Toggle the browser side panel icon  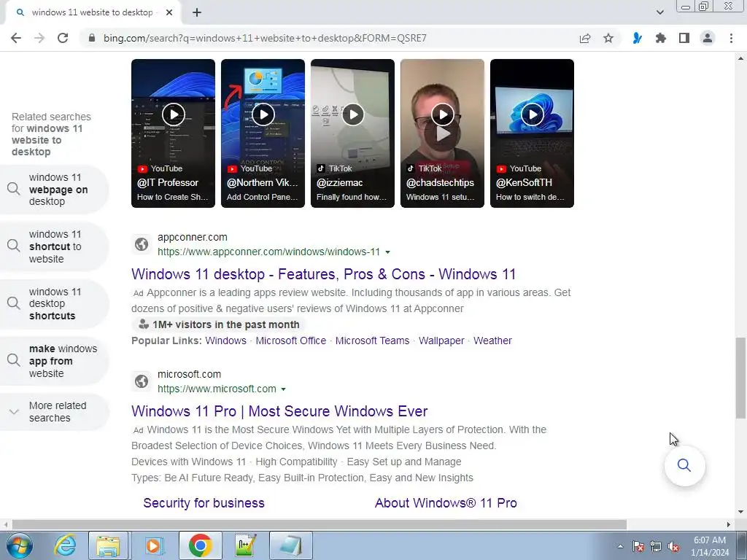point(684,38)
